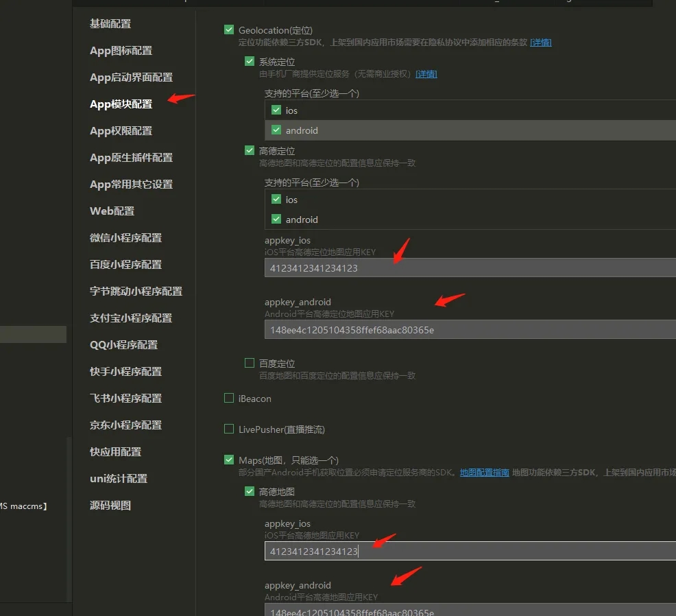Open 京东小程序配置 section

(126, 425)
